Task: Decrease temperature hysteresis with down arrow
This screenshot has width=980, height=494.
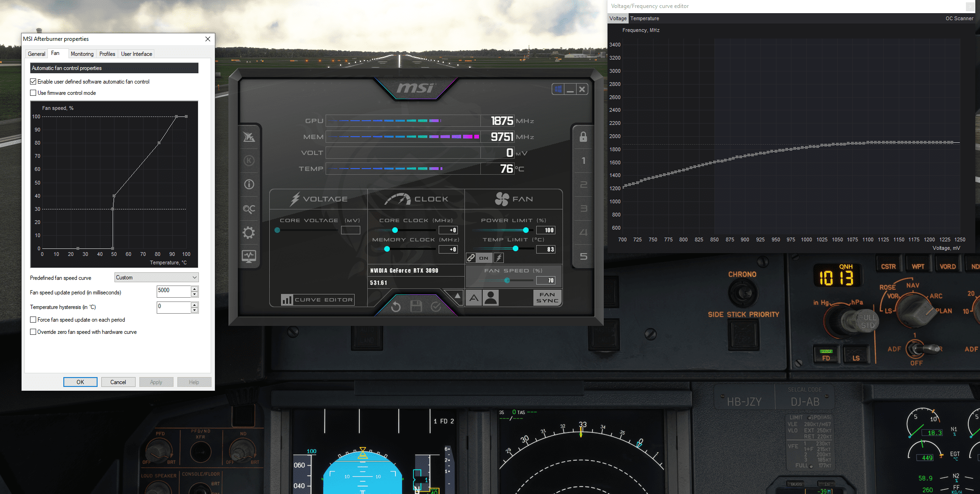Action: tap(195, 310)
